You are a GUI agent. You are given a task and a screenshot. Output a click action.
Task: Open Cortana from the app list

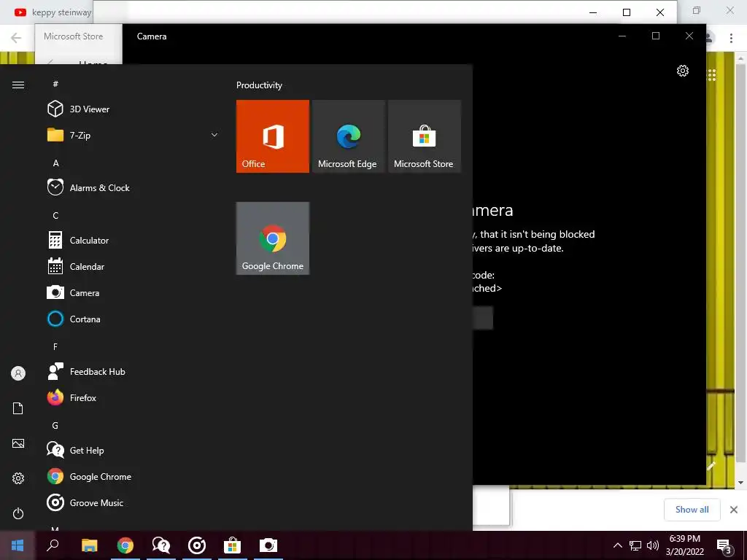133,319
